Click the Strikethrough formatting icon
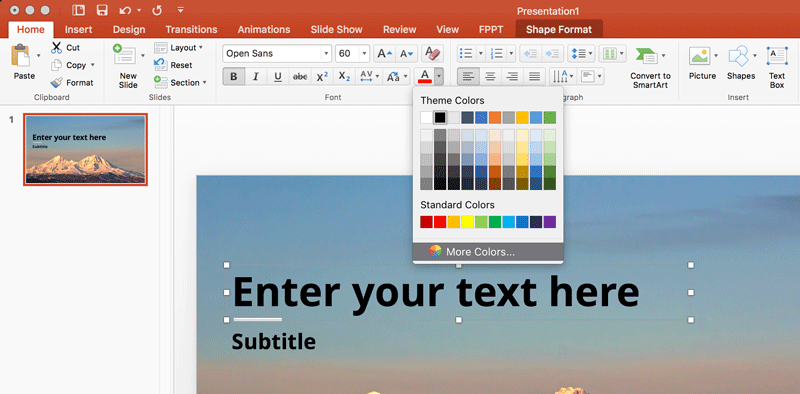Screen dimensions: 800x394 (299, 77)
